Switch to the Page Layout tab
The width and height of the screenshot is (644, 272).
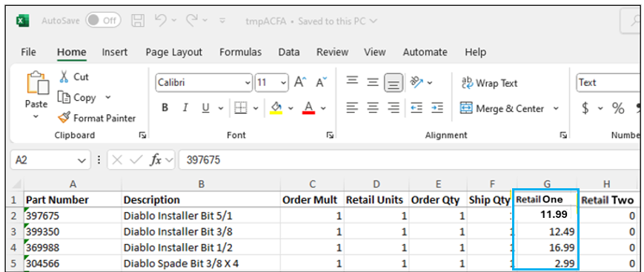pyautogui.click(x=173, y=52)
